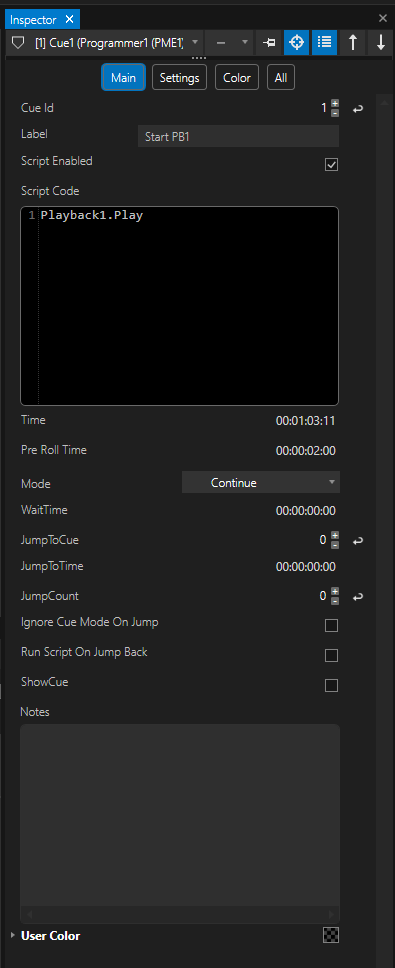Check Run Script On Jump Back
The height and width of the screenshot is (968, 395).
coord(331,656)
